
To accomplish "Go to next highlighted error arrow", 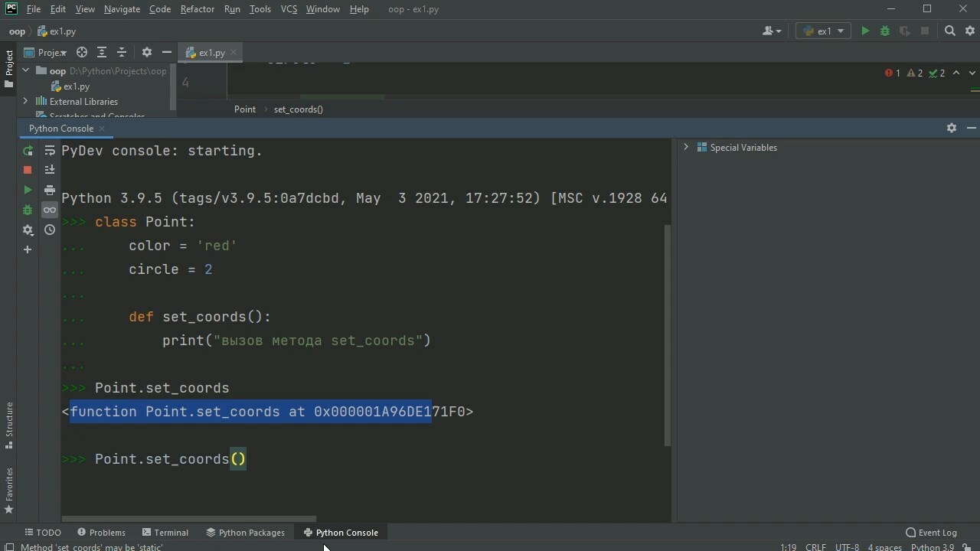I will 972,73.
